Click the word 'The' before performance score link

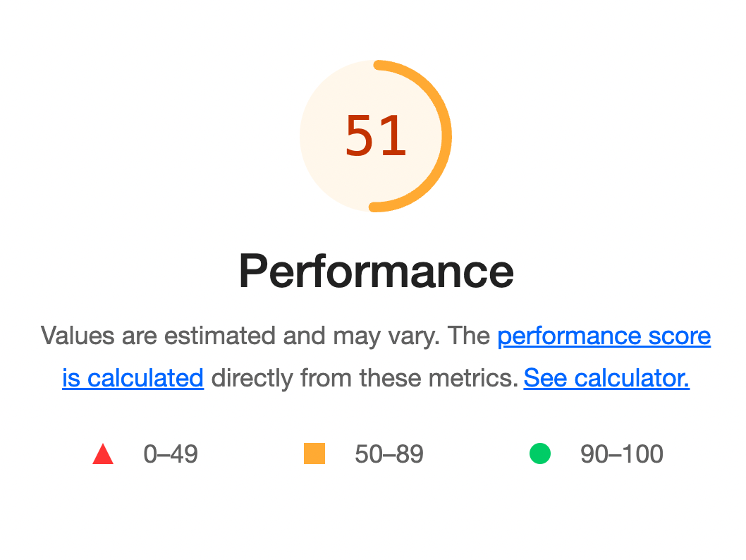468,336
